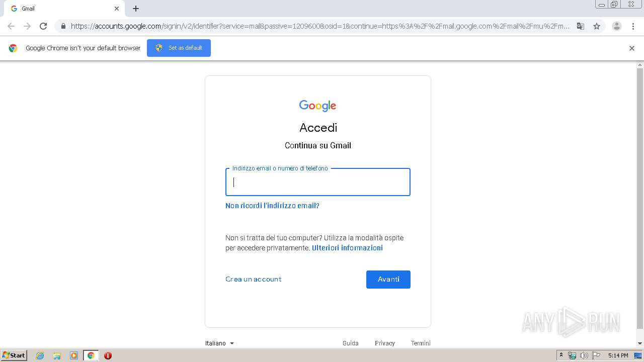Dismiss the default browser notification bar

click(632, 48)
